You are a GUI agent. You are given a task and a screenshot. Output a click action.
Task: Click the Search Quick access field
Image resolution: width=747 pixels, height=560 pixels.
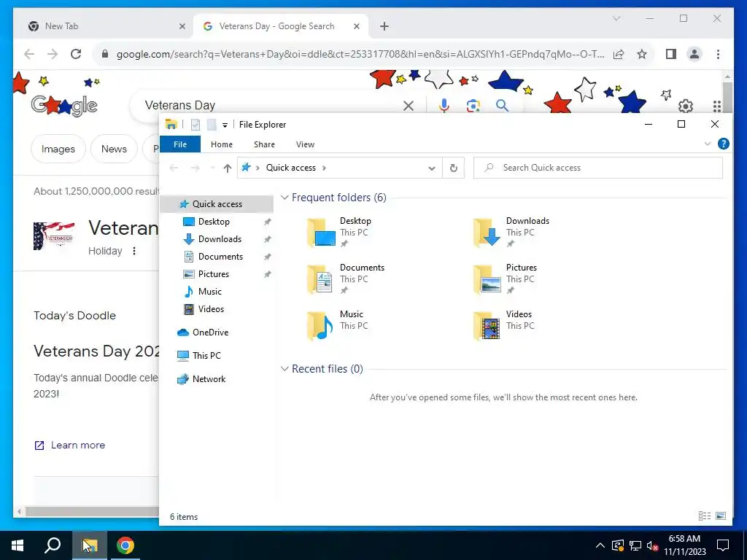click(598, 168)
